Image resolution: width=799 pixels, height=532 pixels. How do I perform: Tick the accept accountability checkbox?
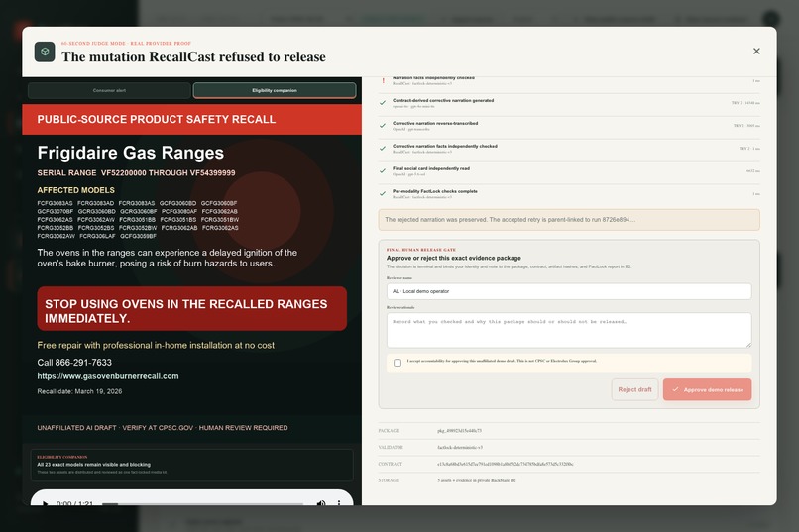pos(398,363)
